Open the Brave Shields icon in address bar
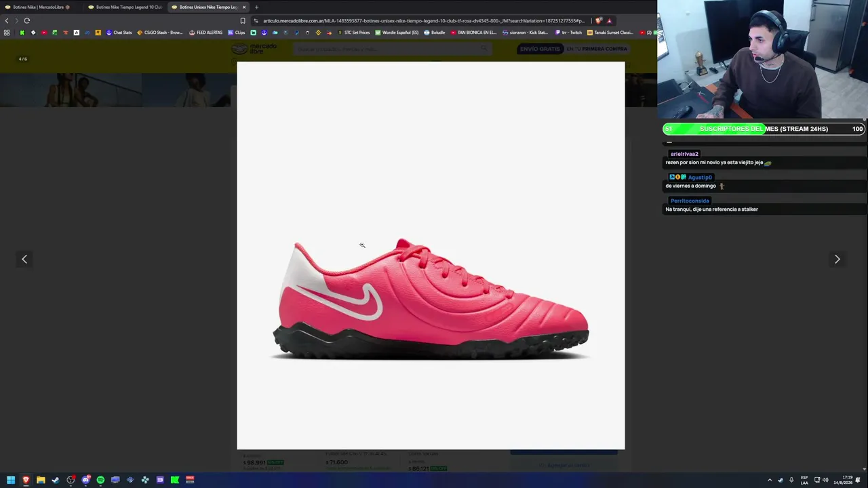Viewport: 868px width, 488px height. [x=599, y=20]
